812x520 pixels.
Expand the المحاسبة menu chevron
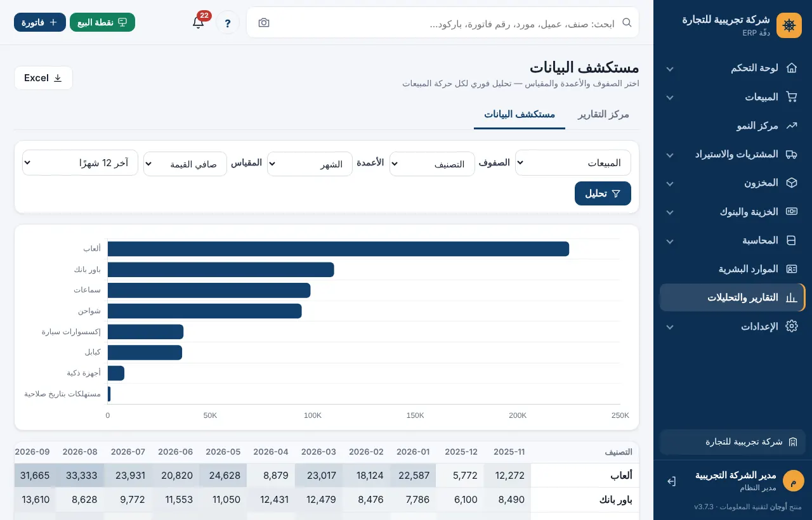pyautogui.click(x=670, y=241)
